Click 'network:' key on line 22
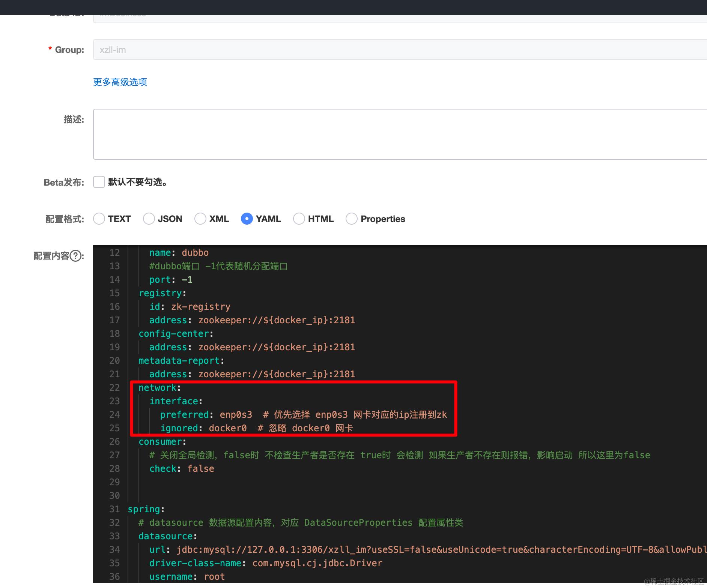This screenshot has width=707, height=588. (160, 388)
